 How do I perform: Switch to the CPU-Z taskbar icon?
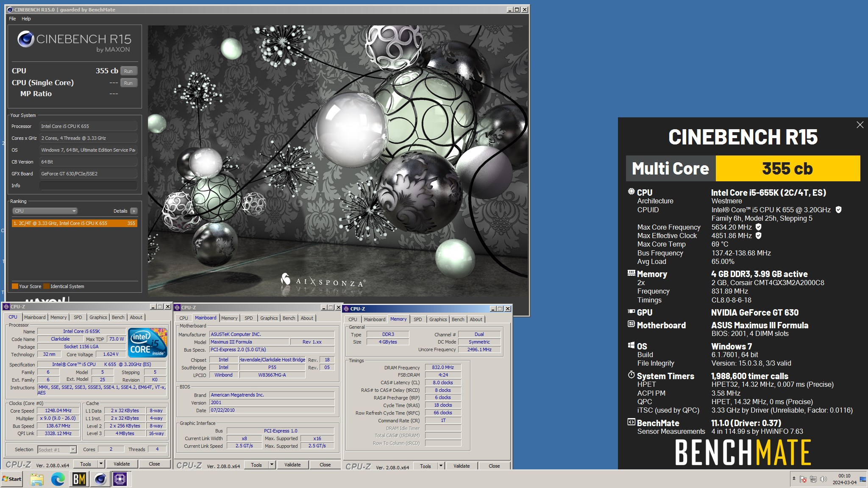click(x=120, y=479)
